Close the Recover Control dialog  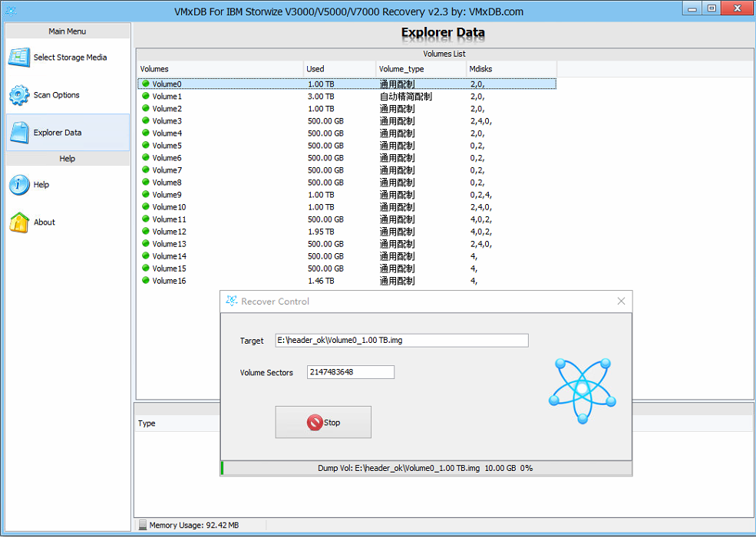621,301
